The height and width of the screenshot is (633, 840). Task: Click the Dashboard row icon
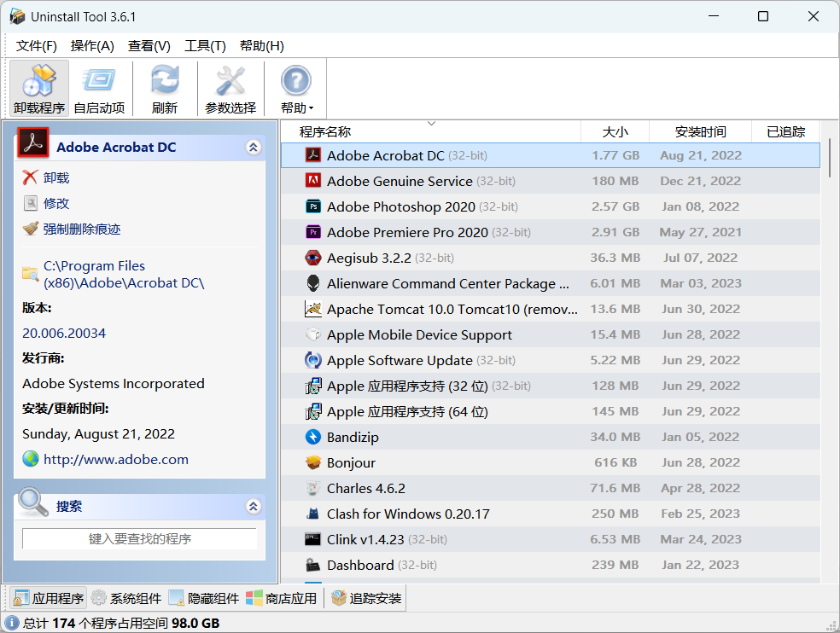click(x=312, y=565)
